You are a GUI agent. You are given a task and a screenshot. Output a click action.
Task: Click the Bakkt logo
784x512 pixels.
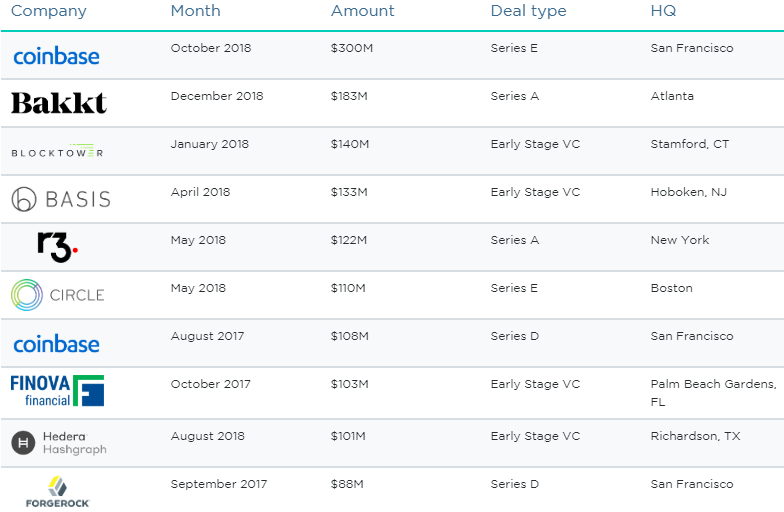pyautogui.click(x=59, y=103)
